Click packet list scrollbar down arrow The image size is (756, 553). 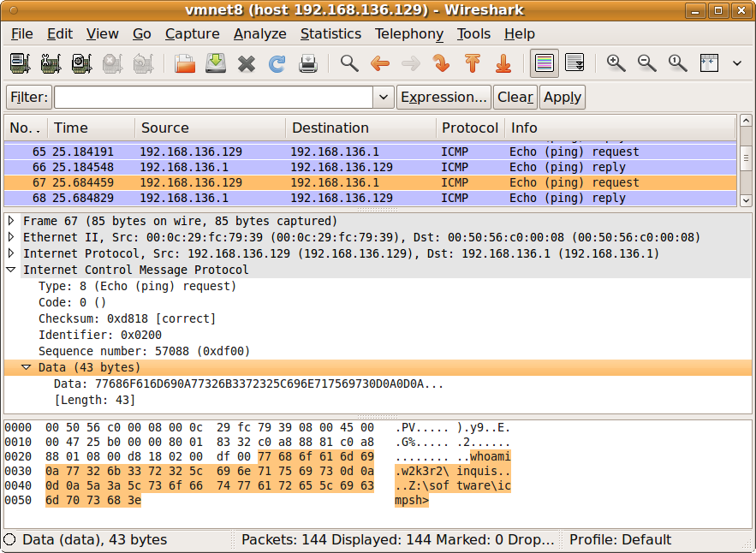(746, 200)
